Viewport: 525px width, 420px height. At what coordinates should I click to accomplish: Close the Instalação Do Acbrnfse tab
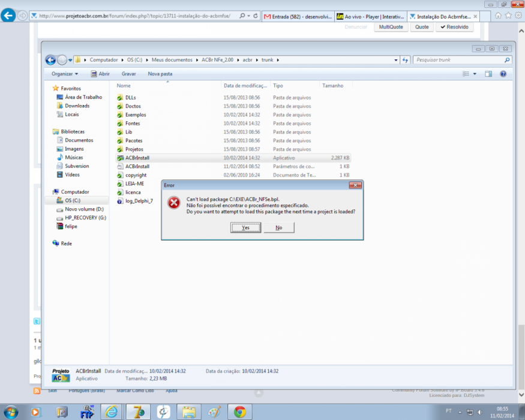475,16
